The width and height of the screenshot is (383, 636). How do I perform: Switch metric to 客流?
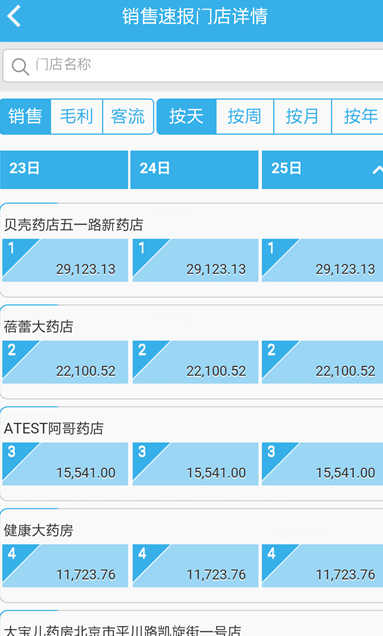click(x=128, y=116)
